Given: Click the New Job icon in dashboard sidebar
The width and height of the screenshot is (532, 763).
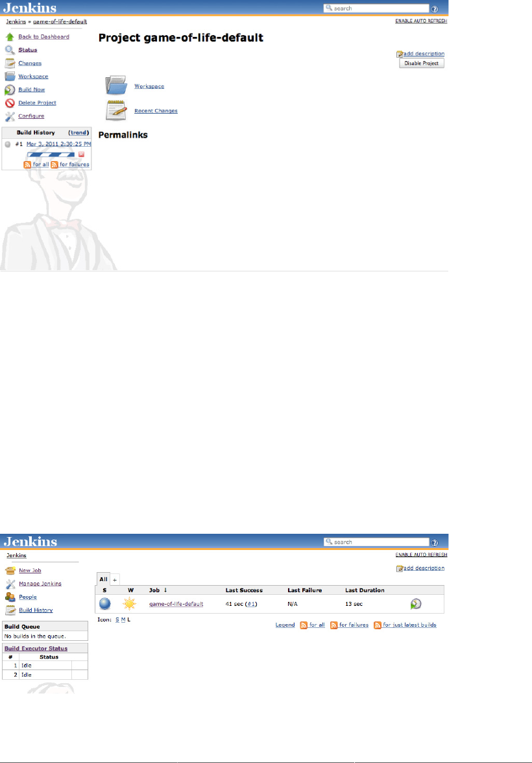Looking at the screenshot, I should [10, 570].
